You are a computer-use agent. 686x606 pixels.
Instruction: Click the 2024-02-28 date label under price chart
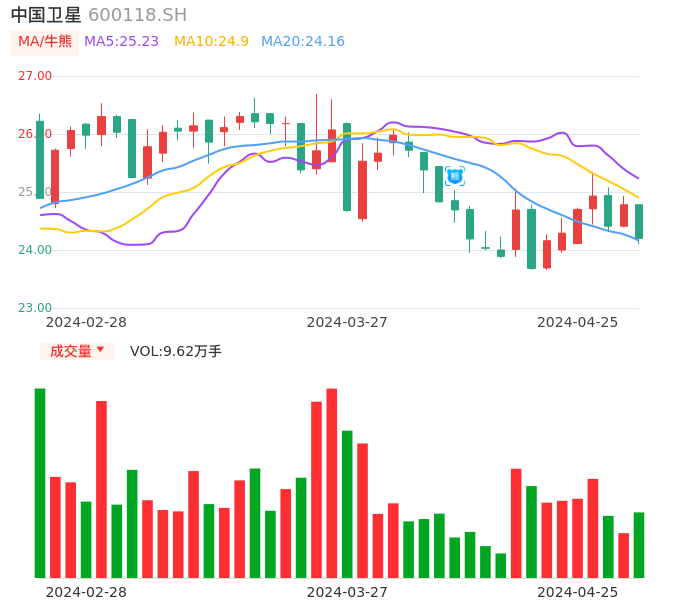click(86, 322)
